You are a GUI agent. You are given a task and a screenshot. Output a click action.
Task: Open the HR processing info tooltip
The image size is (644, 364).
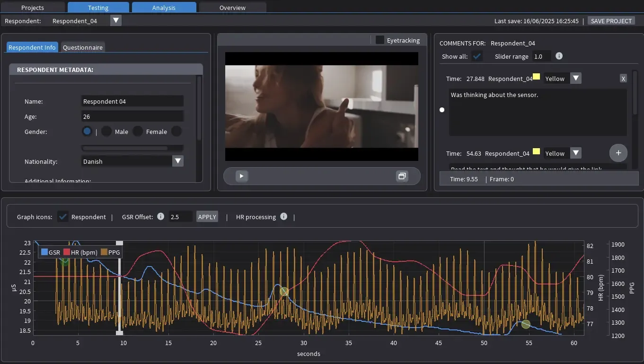pos(283,216)
